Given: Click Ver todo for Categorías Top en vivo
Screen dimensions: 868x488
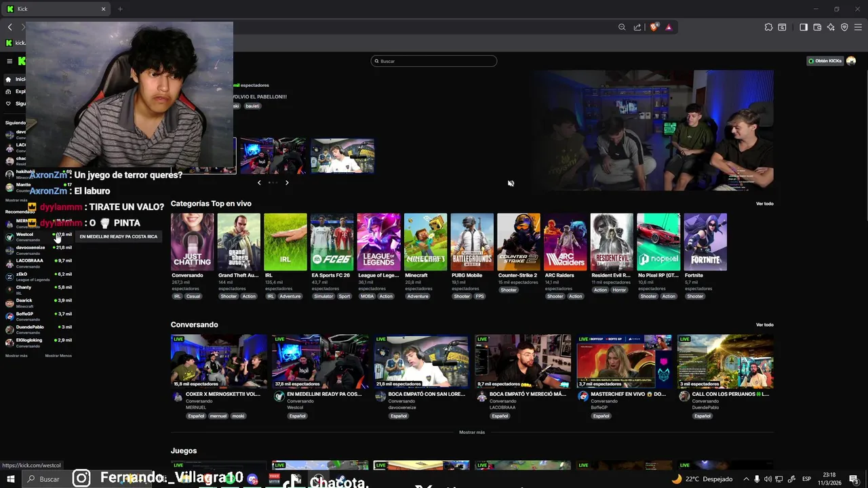Looking at the screenshot, I should [x=764, y=203].
